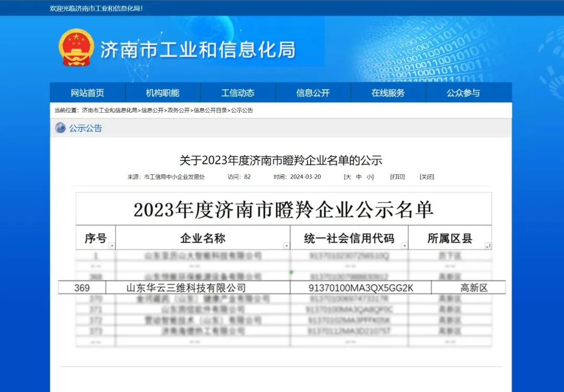Click the 公示公告 section heading beside the globe
The width and height of the screenshot is (564, 392).
point(86,128)
